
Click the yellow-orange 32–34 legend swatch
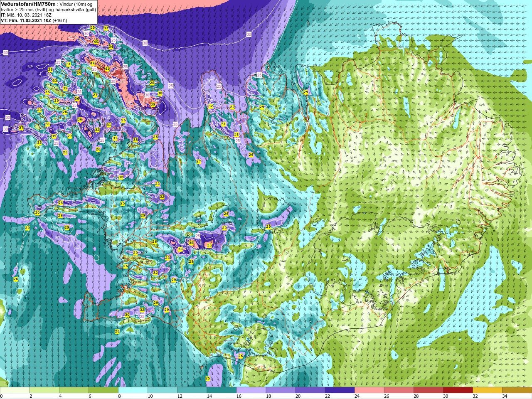487,390
